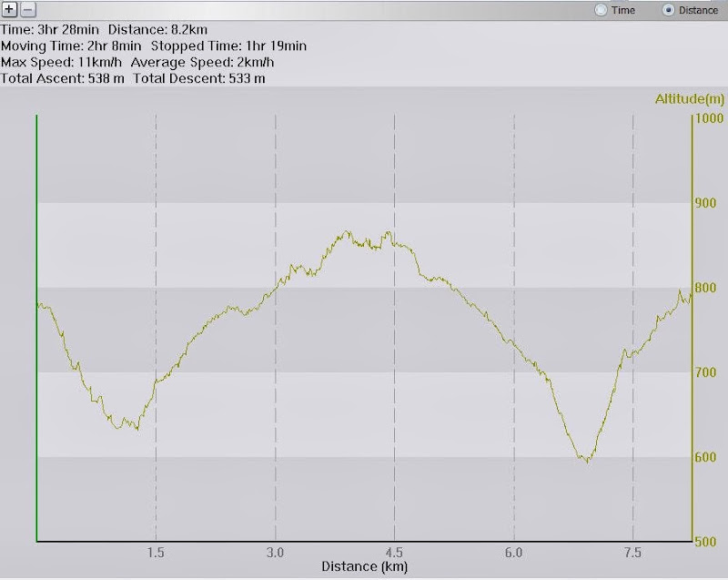Click the 4.5 distance axis label
Image resolution: width=728 pixels, height=580 pixels.
(x=394, y=553)
